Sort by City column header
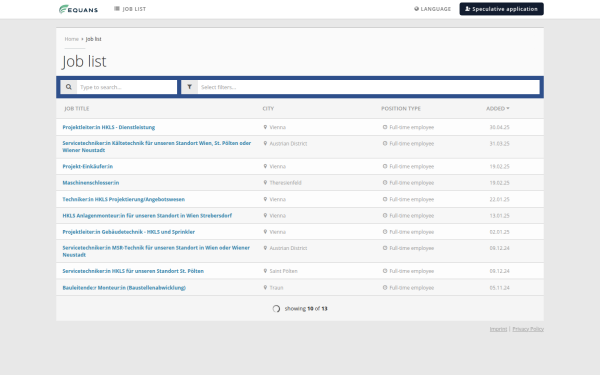This screenshot has height=375, width=600. 268,109
